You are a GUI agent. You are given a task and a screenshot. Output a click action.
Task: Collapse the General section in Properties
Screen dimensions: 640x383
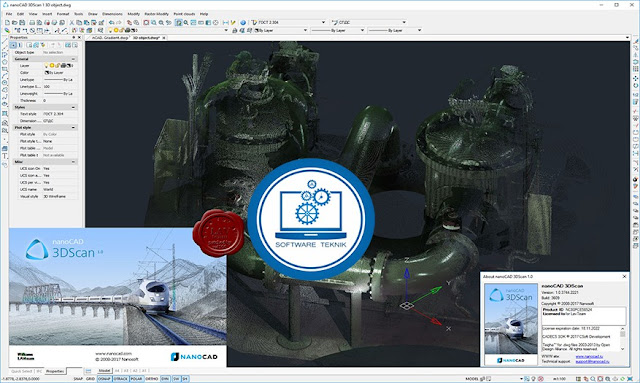(73, 59)
